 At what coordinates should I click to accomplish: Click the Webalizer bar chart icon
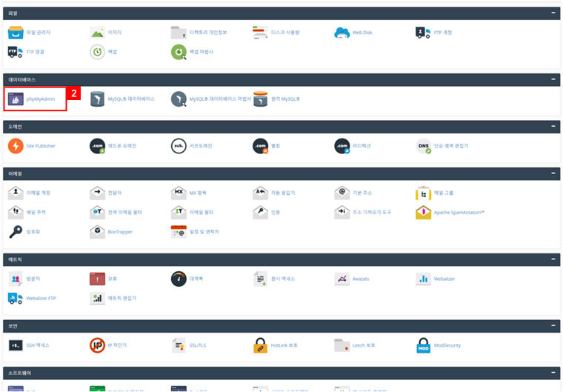coord(423,279)
